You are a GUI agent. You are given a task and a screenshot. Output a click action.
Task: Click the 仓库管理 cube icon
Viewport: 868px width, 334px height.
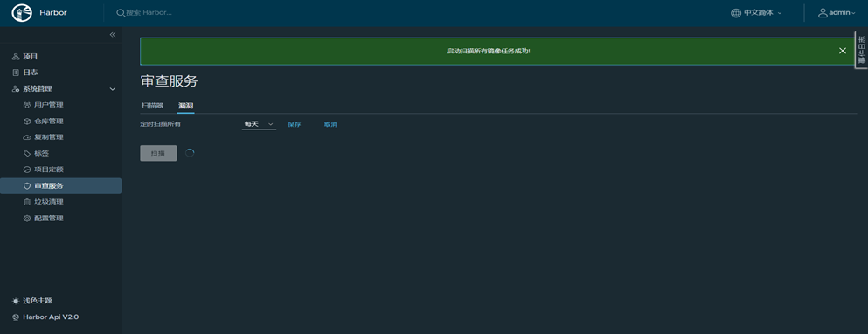pyautogui.click(x=26, y=122)
